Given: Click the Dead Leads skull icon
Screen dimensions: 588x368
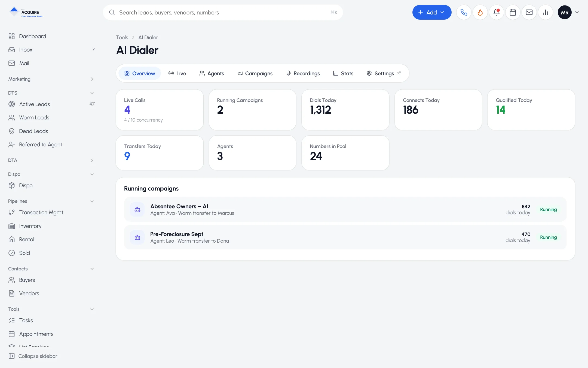Looking at the screenshot, I should click(11, 131).
